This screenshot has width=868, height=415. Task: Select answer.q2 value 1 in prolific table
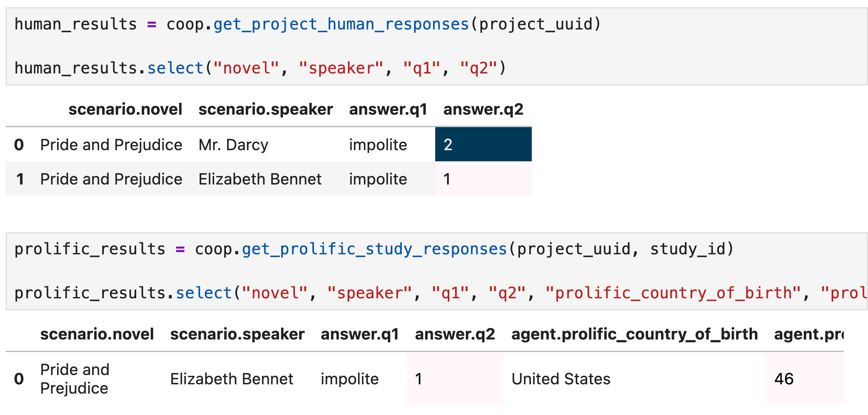click(x=455, y=379)
